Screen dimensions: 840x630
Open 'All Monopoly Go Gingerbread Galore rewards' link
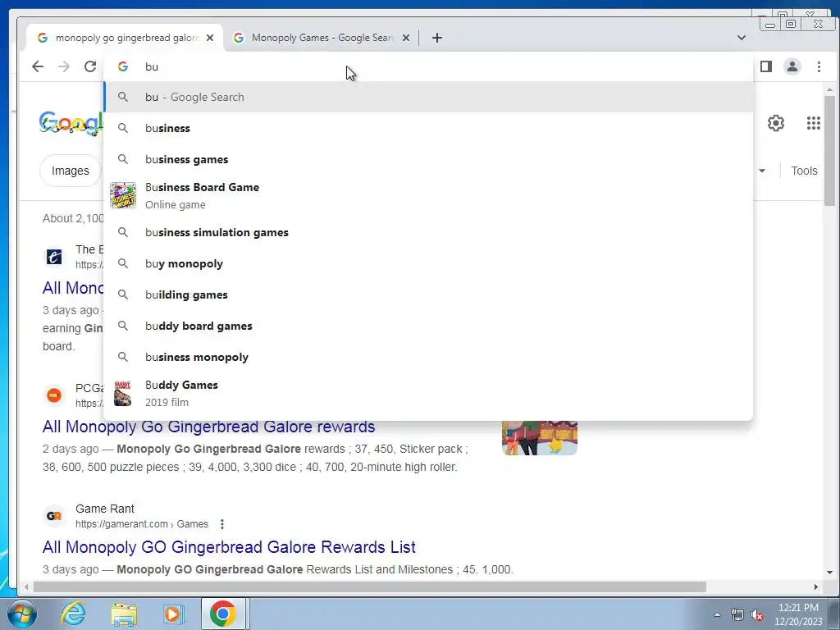click(x=208, y=427)
